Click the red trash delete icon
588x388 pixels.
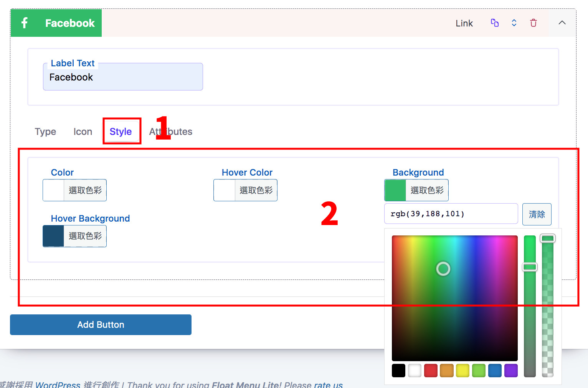click(x=533, y=23)
